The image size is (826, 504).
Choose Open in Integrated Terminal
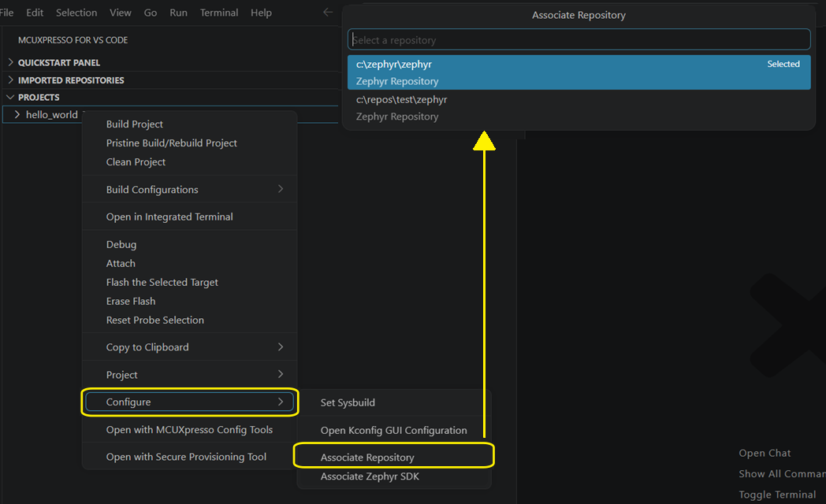click(x=190, y=217)
